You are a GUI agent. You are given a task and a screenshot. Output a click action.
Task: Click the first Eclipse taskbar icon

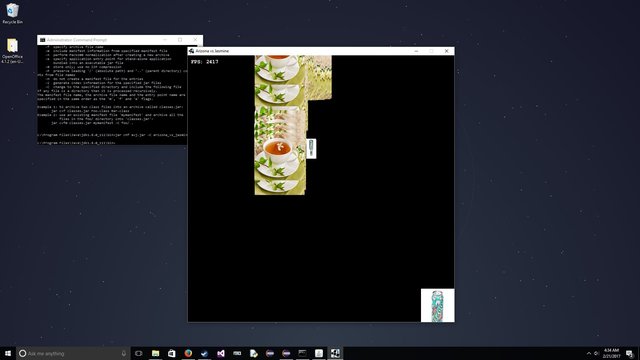pos(270,353)
